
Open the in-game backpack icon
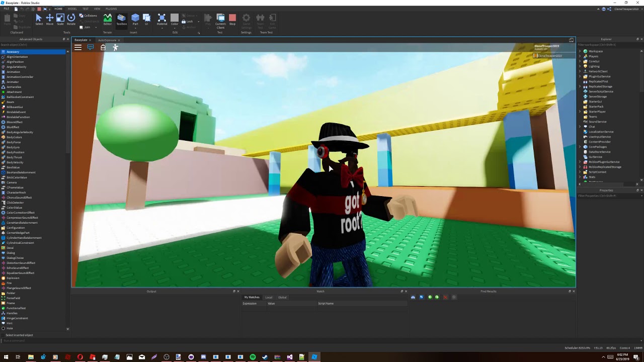103,47
